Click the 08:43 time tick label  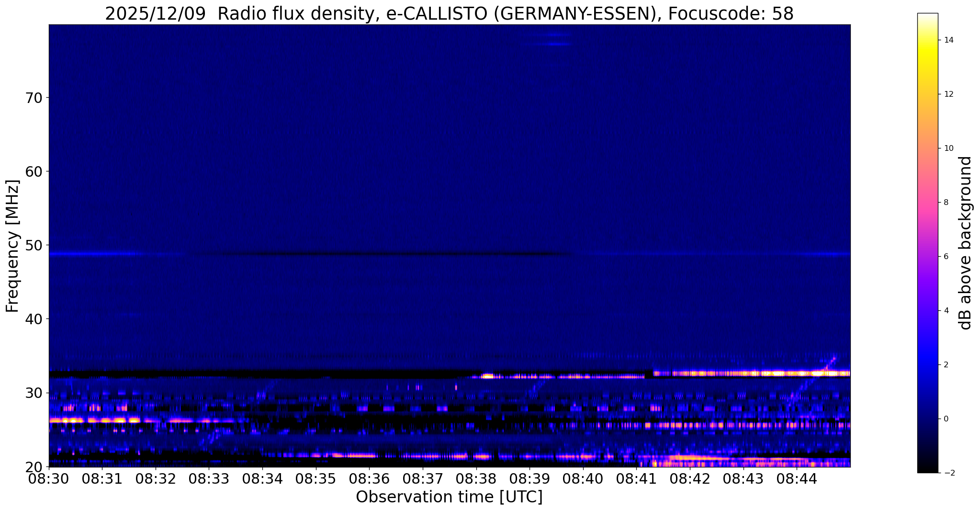tap(743, 478)
